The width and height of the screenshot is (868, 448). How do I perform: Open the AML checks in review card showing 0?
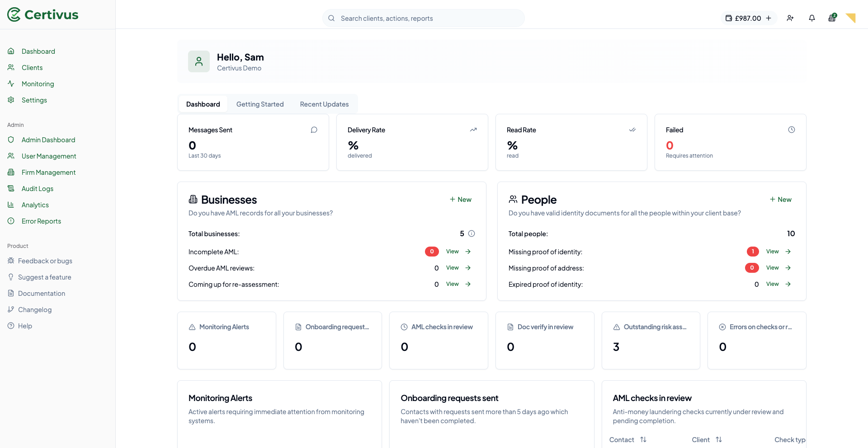439,341
